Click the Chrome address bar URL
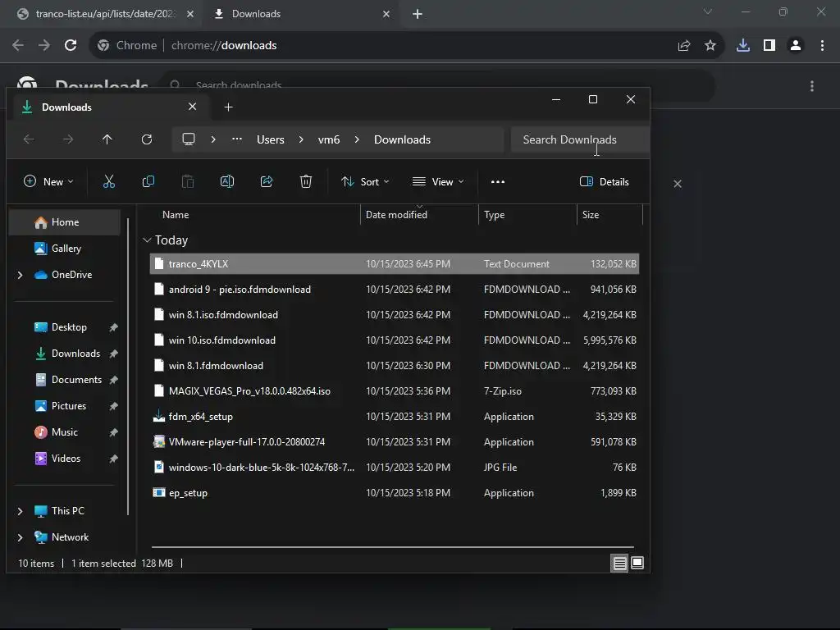Image resolution: width=840 pixels, height=630 pixels. point(224,46)
